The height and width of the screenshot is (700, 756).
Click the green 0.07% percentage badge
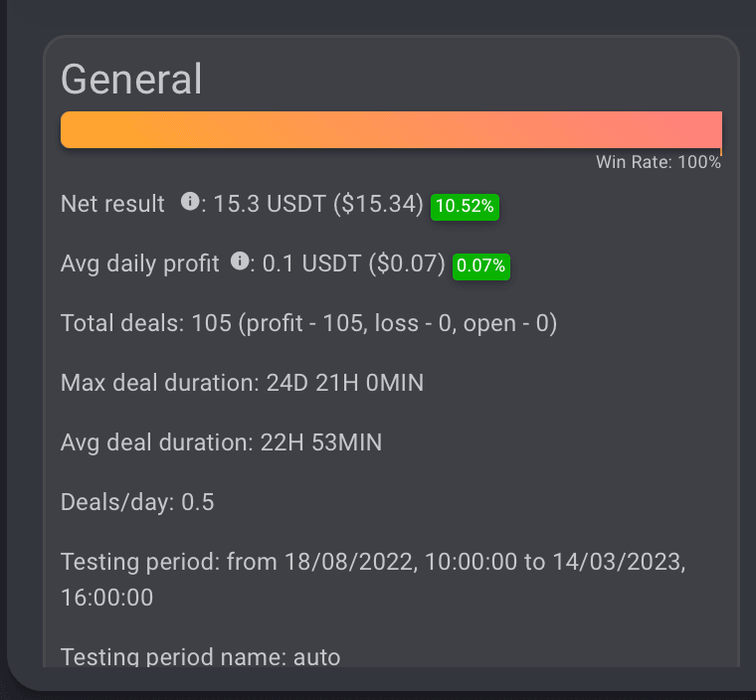pos(481,265)
